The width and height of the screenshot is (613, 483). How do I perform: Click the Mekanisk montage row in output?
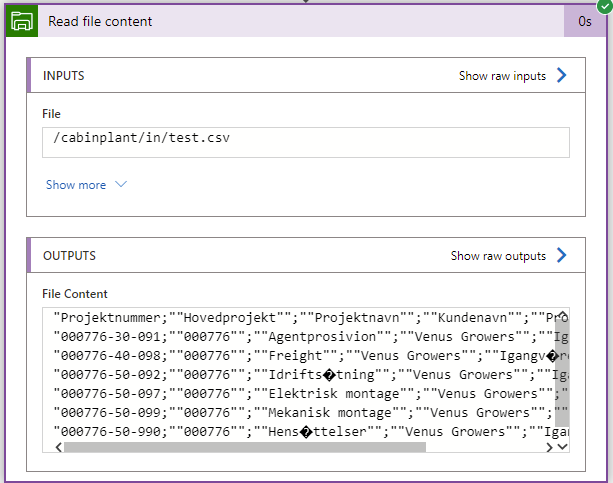pos(300,412)
